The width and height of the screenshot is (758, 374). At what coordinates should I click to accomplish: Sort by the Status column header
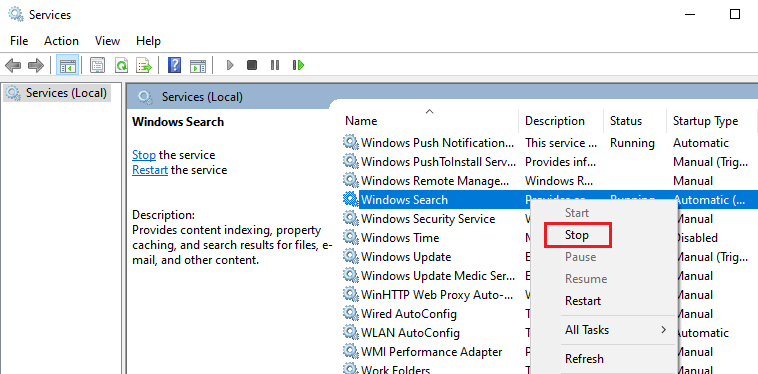click(635, 120)
